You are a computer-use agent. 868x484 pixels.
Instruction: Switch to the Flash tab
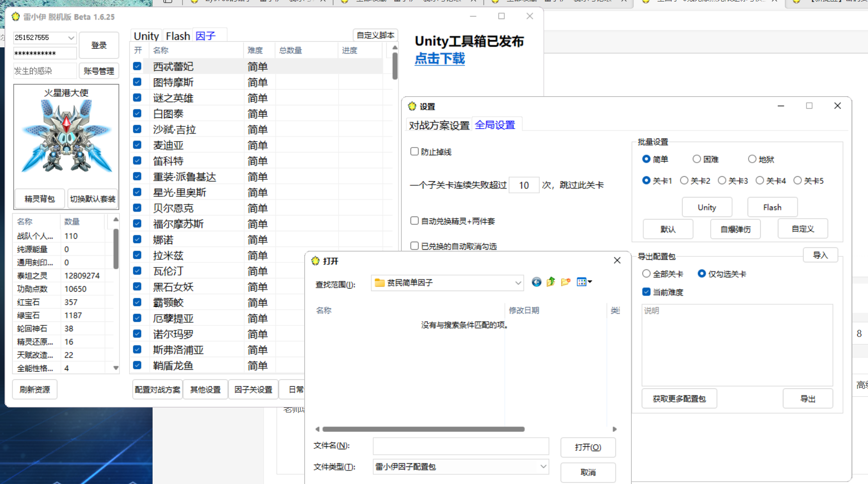pos(177,36)
